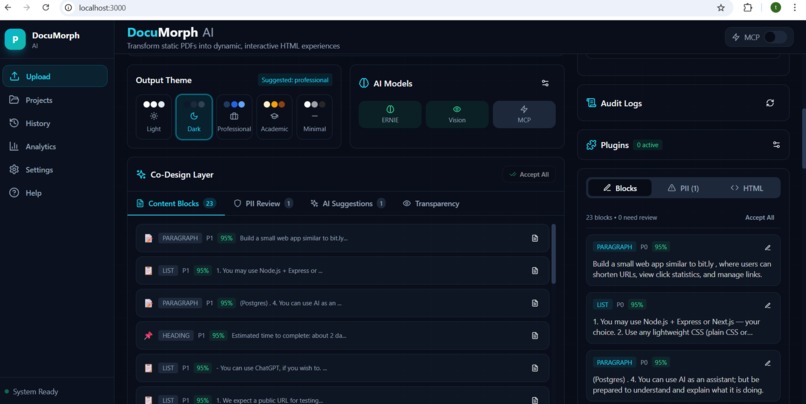Open AI Models settings sliders icon
Image resolution: width=806 pixels, height=404 pixels.
click(x=545, y=83)
